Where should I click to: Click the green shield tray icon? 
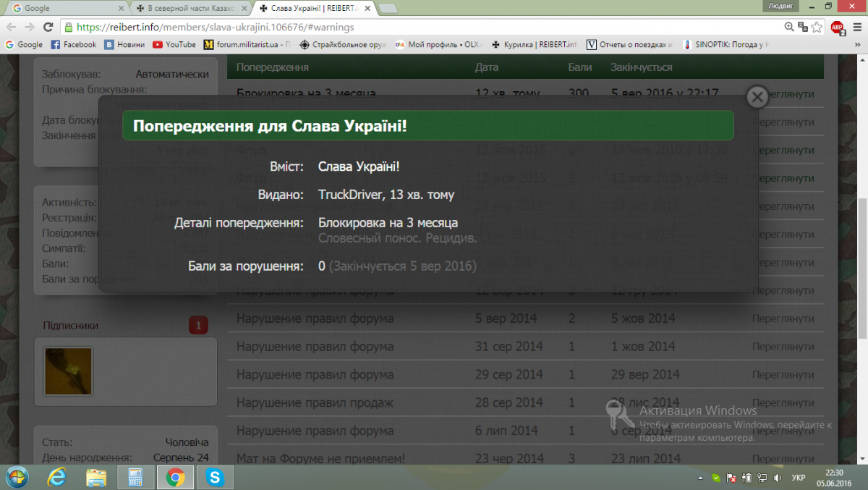tap(715, 478)
